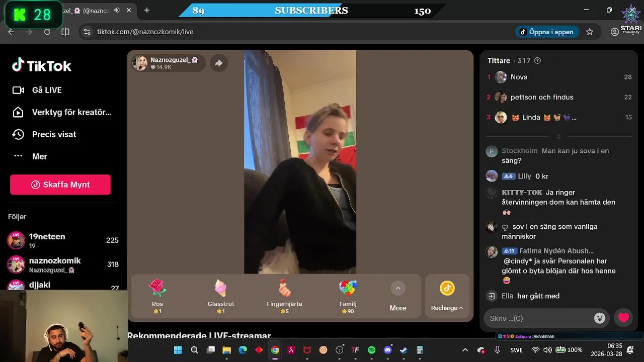Open the side panel icon in toolbar

point(65,32)
